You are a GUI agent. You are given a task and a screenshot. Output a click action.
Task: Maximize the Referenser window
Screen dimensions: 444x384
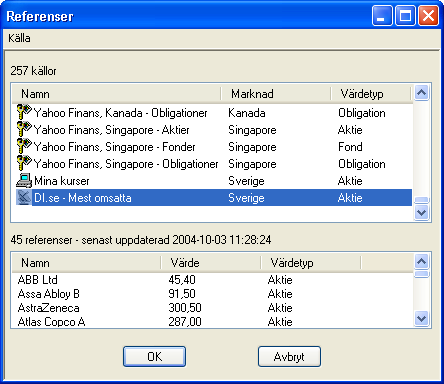405,16
